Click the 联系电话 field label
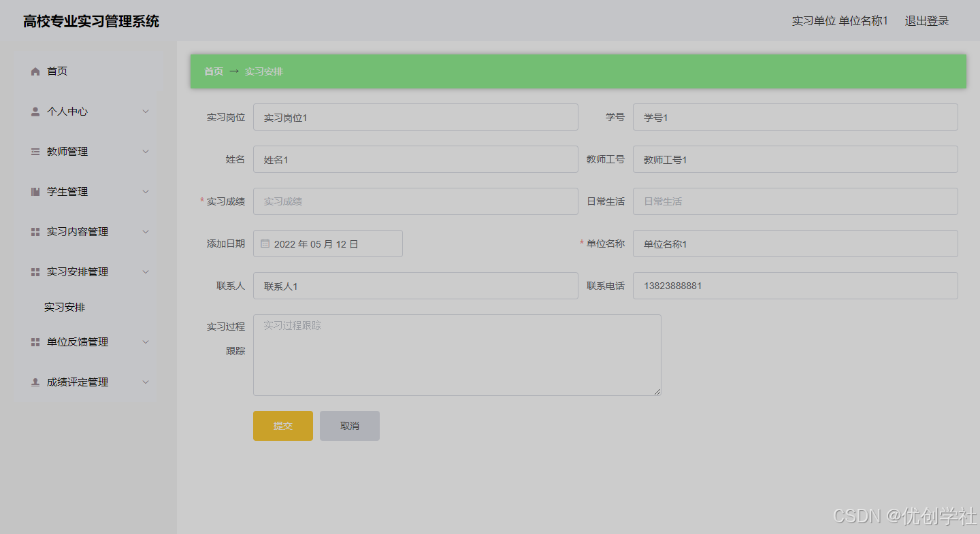The width and height of the screenshot is (980, 534). (x=606, y=286)
